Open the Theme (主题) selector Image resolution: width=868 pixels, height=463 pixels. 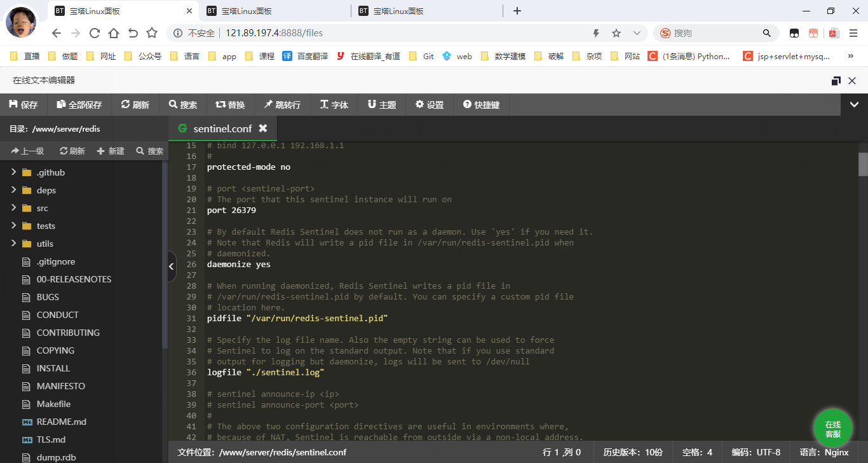pyautogui.click(x=382, y=105)
